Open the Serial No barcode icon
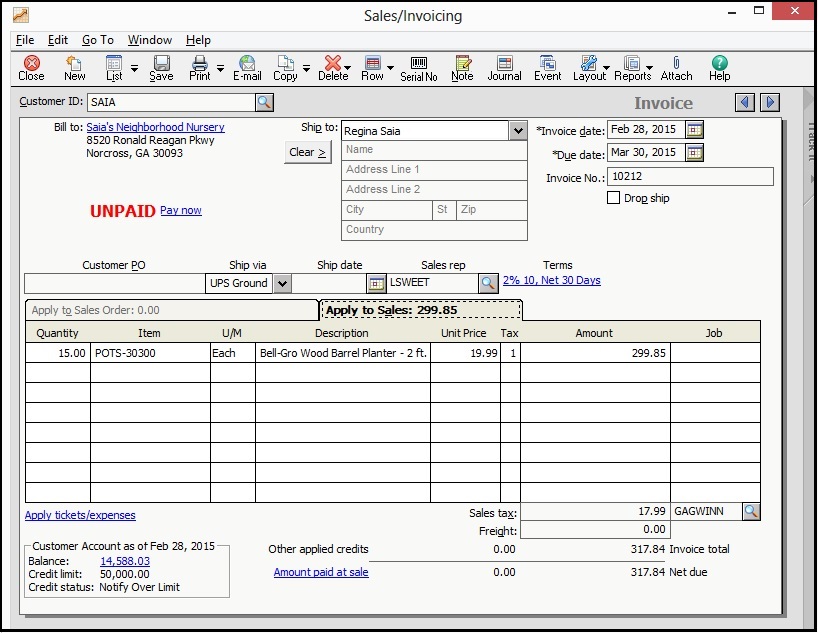 point(418,68)
